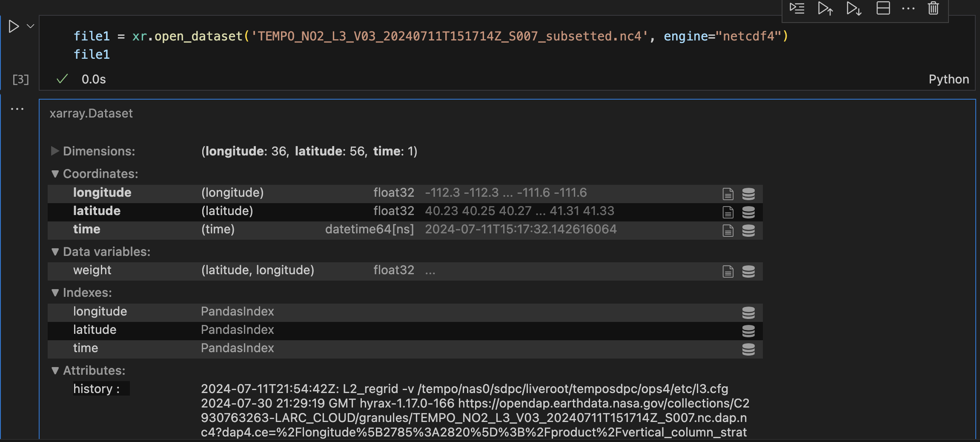Run the cell with the play button

14,26
